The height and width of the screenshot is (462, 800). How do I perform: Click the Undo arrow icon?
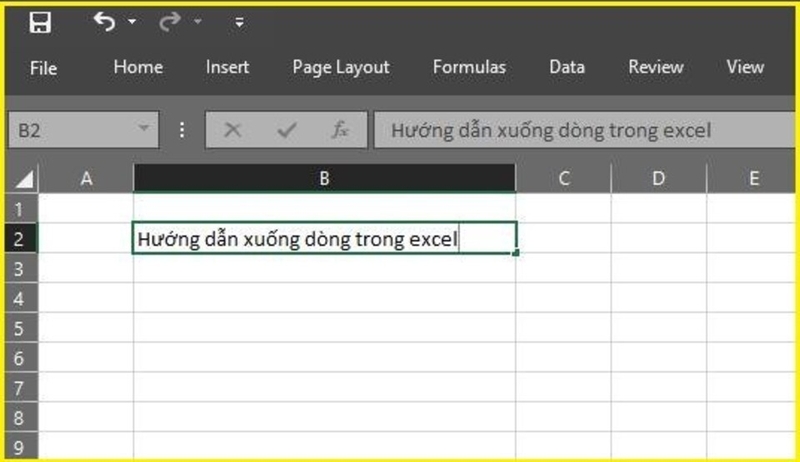point(104,22)
